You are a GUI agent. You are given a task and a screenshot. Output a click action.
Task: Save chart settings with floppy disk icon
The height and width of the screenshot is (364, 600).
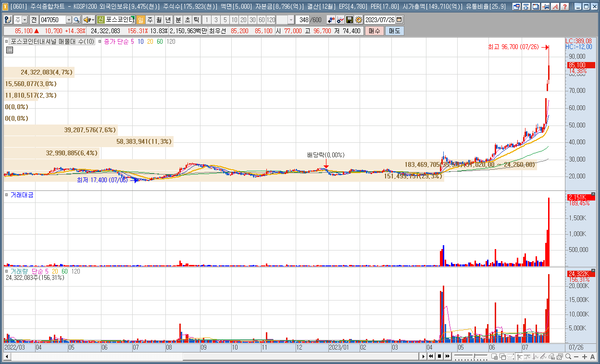click(x=350, y=20)
